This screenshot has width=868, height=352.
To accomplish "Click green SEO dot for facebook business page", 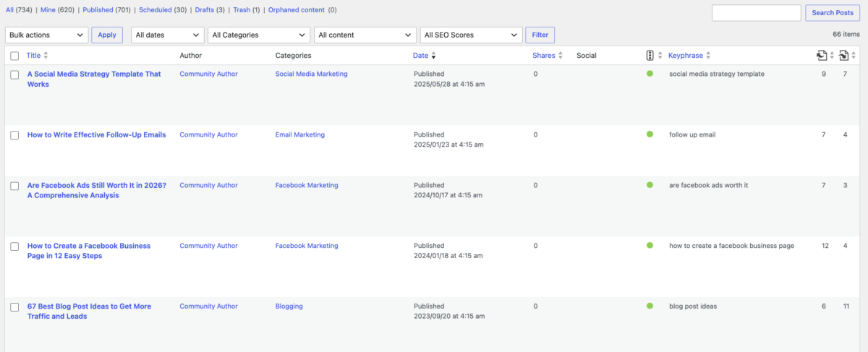I will [650, 246].
